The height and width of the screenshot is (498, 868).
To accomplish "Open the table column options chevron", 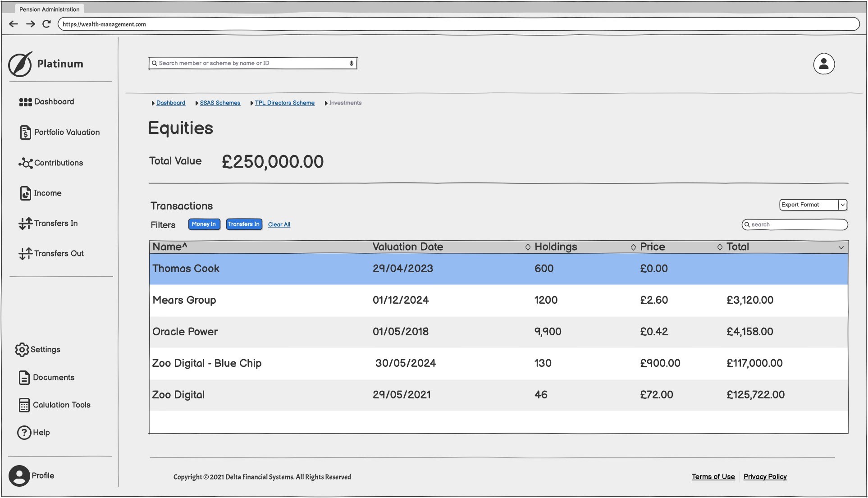I will tap(841, 247).
